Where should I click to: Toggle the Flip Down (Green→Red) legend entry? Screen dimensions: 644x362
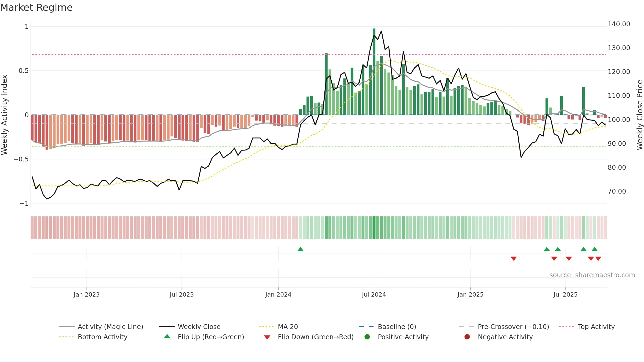[309, 337]
